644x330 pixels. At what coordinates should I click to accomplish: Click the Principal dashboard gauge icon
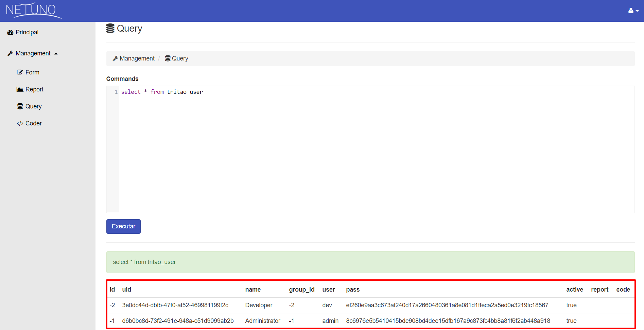click(10, 32)
